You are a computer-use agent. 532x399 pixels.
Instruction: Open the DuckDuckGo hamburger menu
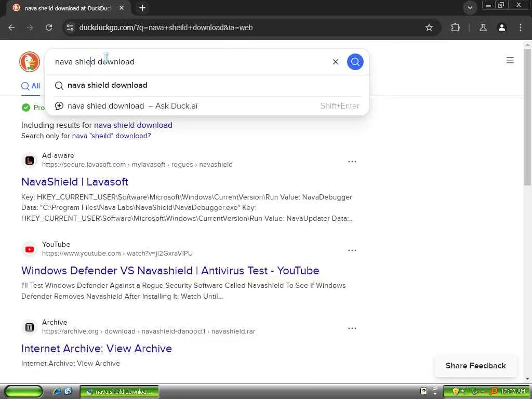click(x=510, y=60)
